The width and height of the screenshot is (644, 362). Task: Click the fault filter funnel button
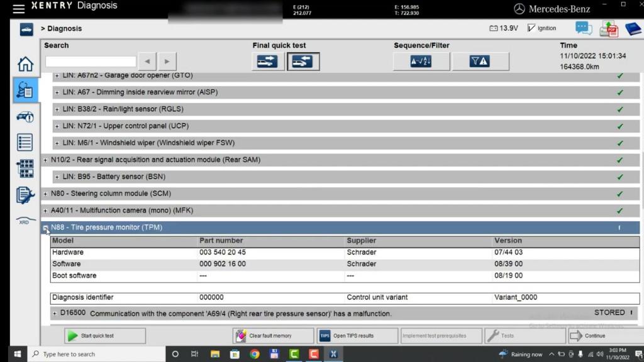[x=480, y=62]
